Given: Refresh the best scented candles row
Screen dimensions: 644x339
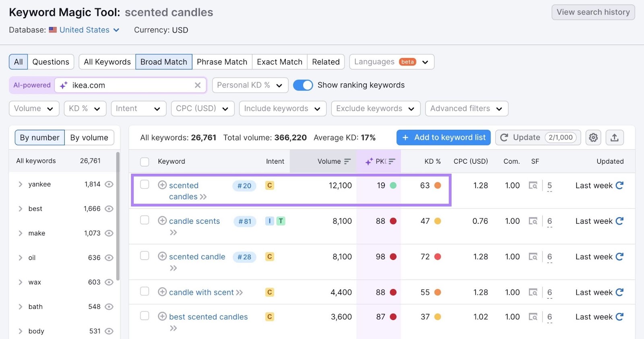Looking at the screenshot, I should [x=619, y=317].
